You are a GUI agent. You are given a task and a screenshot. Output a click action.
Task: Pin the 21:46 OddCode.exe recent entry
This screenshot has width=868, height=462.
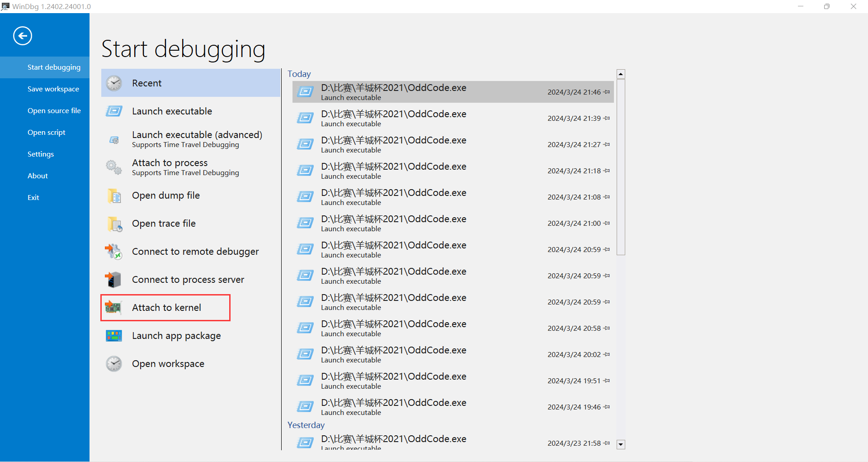607,92
